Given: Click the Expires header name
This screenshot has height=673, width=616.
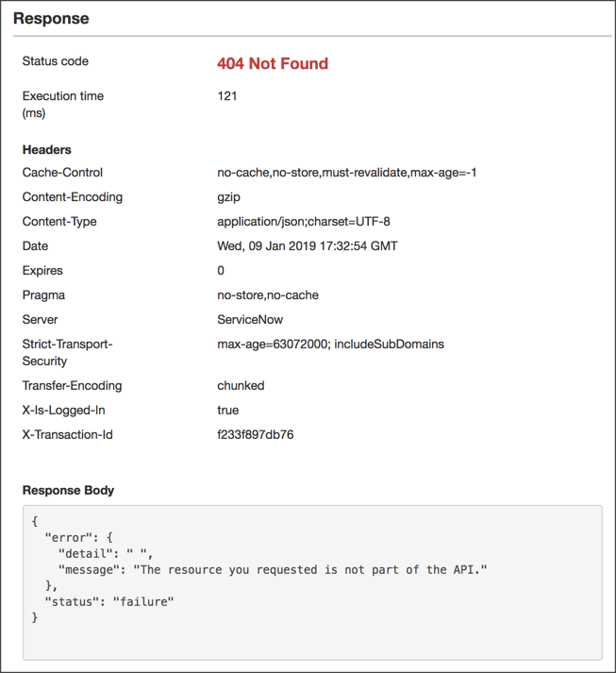Looking at the screenshot, I should pos(43,271).
